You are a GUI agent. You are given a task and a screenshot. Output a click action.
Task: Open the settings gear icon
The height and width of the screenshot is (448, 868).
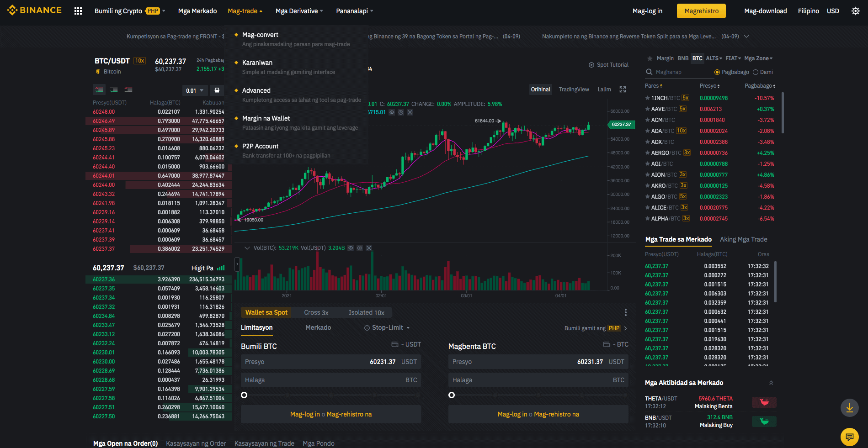tap(856, 11)
